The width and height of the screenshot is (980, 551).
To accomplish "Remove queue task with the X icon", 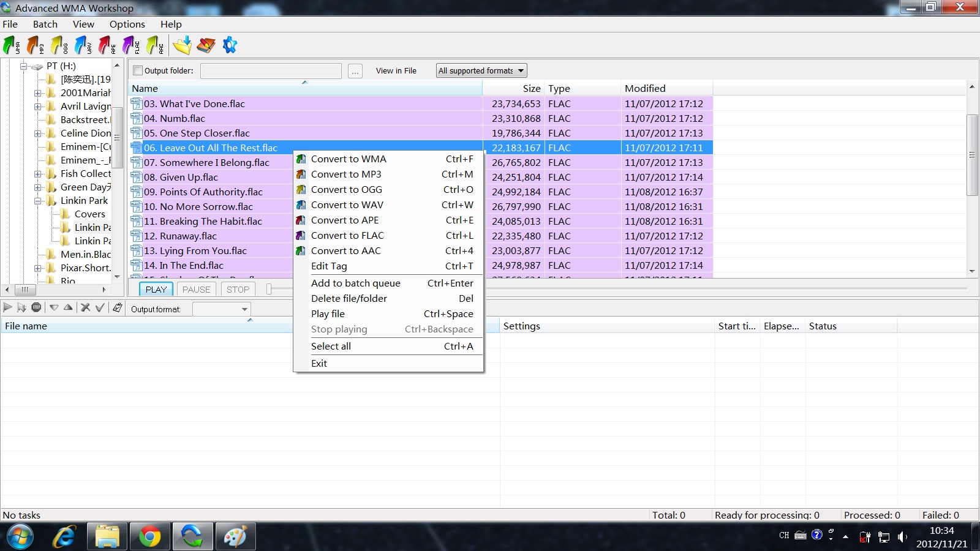I will click(86, 307).
